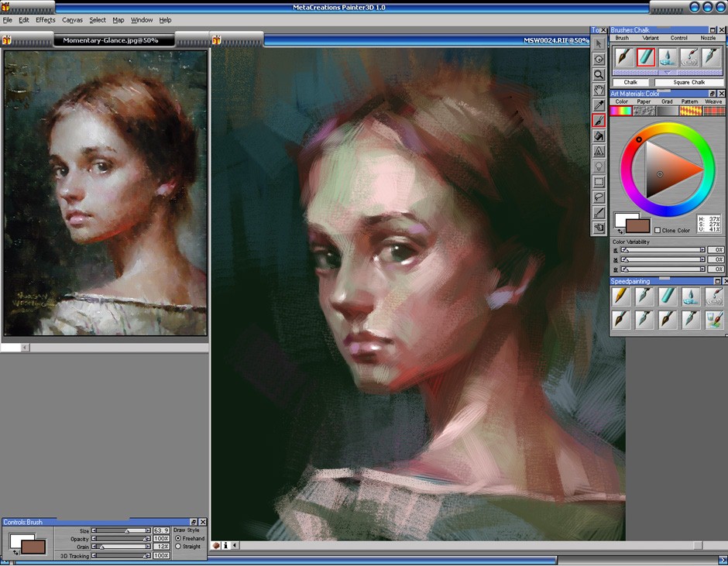Choose the paint bucket tool

click(x=599, y=135)
